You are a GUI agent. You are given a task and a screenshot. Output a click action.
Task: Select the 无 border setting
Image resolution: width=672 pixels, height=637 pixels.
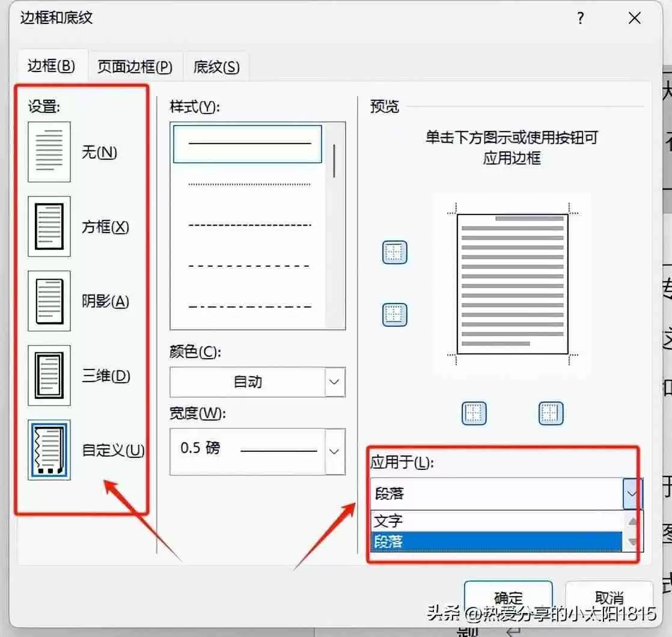49,151
